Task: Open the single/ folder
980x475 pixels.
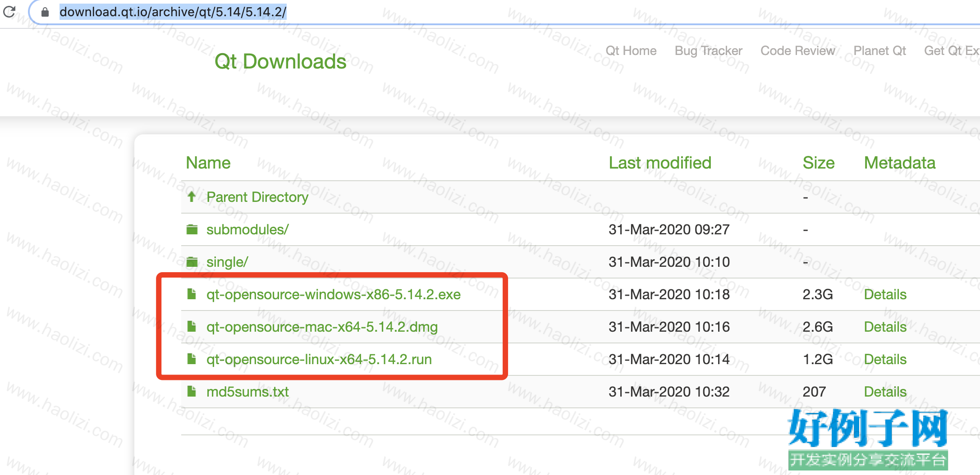Action: point(227,262)
